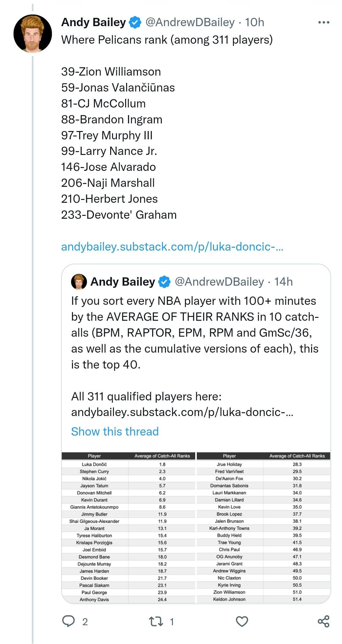Click the @AndrewDBailey handle in the quoted tweet
The image size is (342, 644).
point(219,282)
